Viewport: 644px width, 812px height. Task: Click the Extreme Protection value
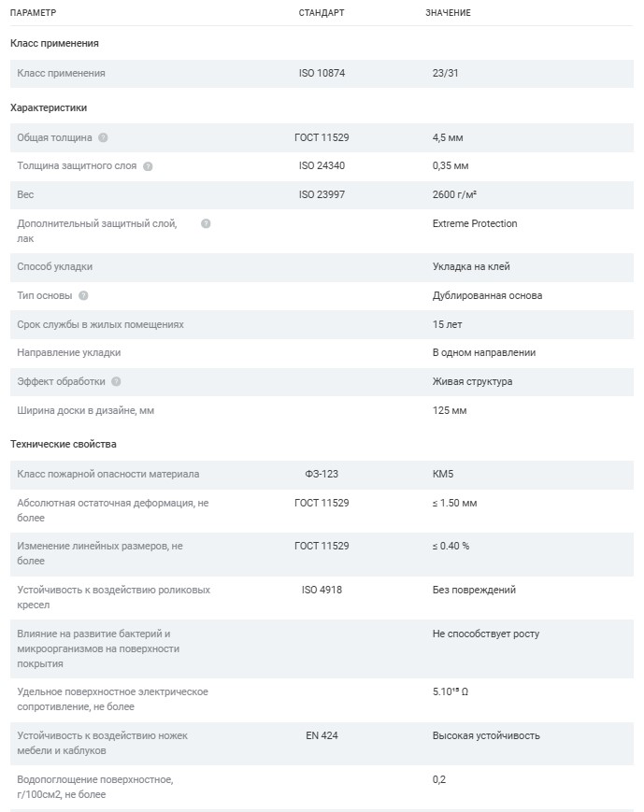click(475, 223)
